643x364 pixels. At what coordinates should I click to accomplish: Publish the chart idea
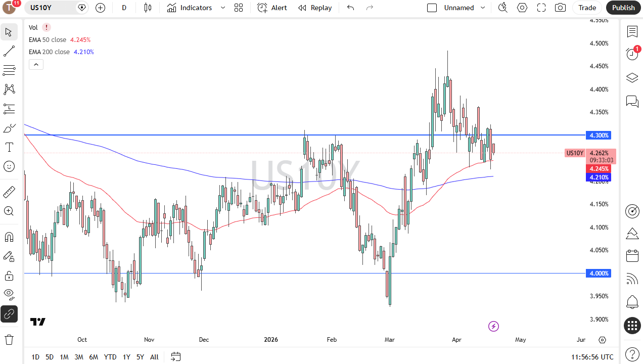(623, 8)
